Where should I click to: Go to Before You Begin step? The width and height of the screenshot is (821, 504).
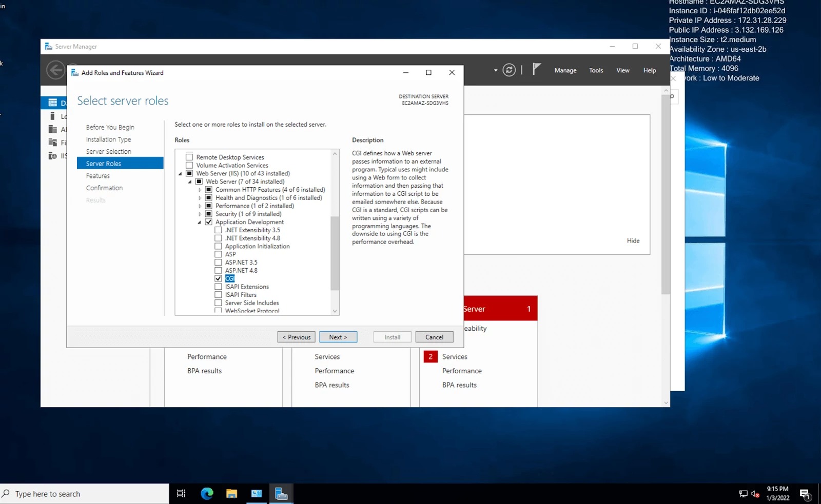click(110, 127)
